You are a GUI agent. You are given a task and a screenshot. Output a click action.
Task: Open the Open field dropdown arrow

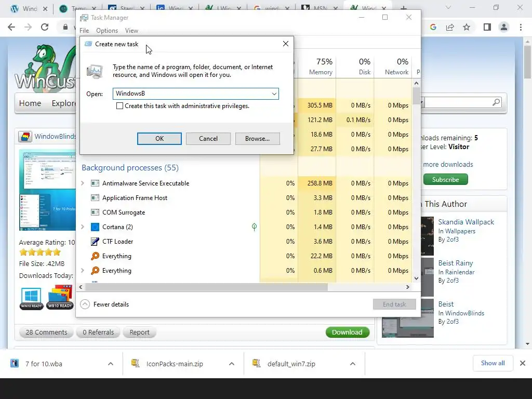click(x=274, y=94)
